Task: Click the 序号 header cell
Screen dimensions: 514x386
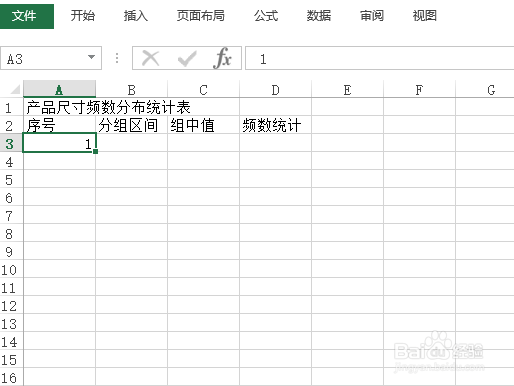Action: pyautogui.click(x=59, y=125)
